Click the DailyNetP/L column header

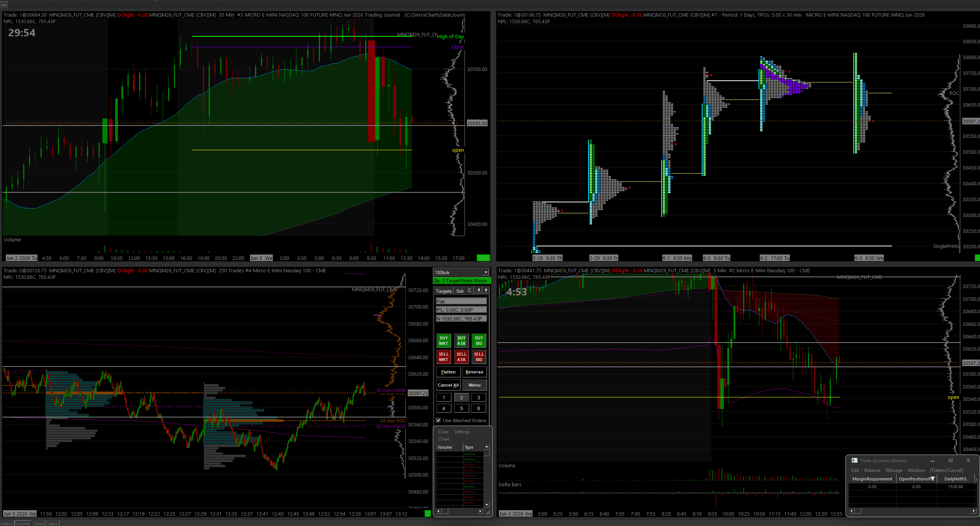[955, 479]
